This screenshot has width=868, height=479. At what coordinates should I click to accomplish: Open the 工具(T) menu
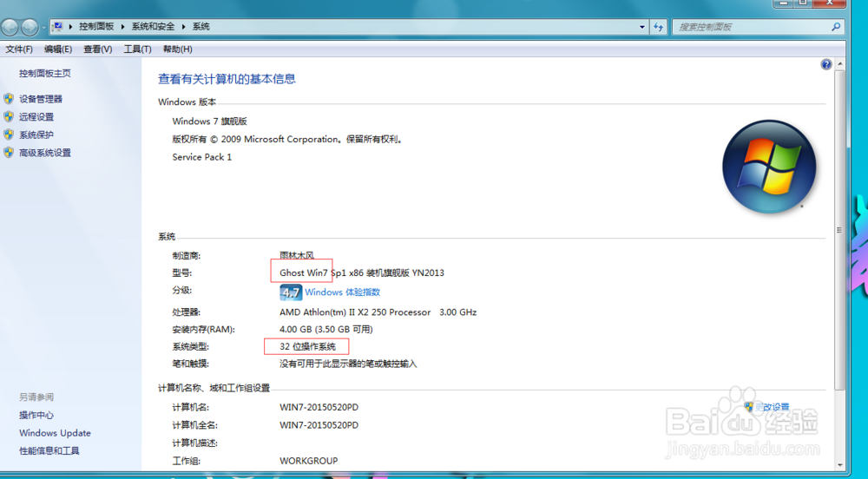pos(137,49)
